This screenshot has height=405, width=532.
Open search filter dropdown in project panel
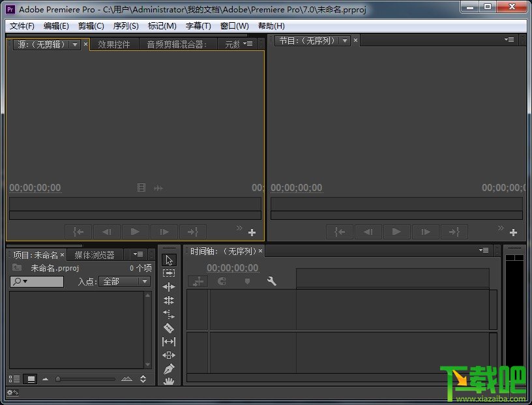[20, 281]
